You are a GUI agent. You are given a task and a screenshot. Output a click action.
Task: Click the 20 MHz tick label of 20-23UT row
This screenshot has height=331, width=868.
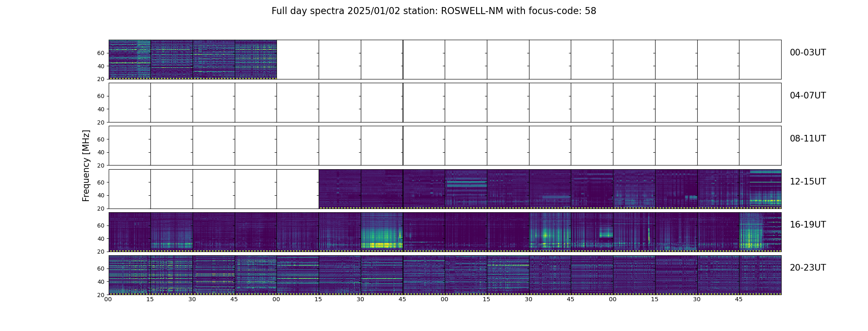click(x=100, y=295)
